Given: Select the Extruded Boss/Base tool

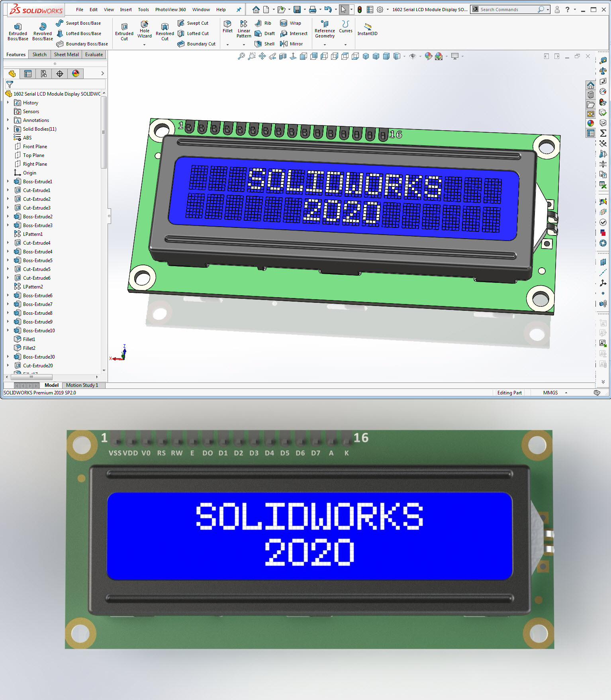Looking at the screenshot, I should point(18,32).
